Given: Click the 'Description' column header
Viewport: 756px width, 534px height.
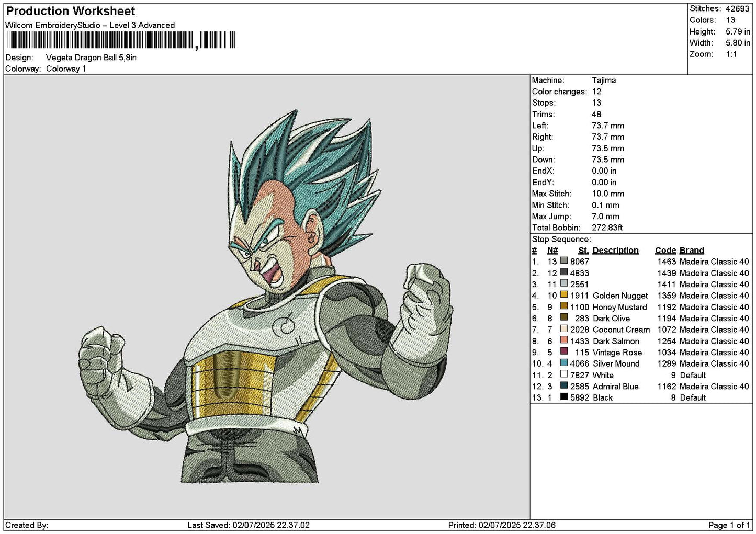Looking at the screenshot, I should 616,251.
